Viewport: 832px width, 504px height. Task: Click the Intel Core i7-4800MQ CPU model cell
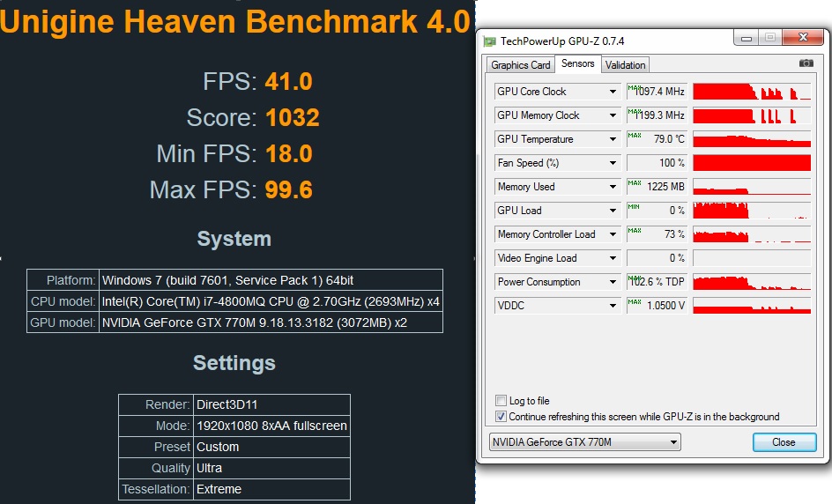[x=271, y=301]
